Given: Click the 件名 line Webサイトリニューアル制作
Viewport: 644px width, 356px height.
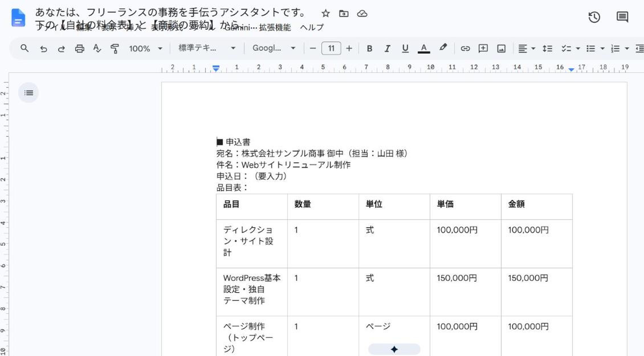Looking at the screenshot, I should tap(284, 165).
